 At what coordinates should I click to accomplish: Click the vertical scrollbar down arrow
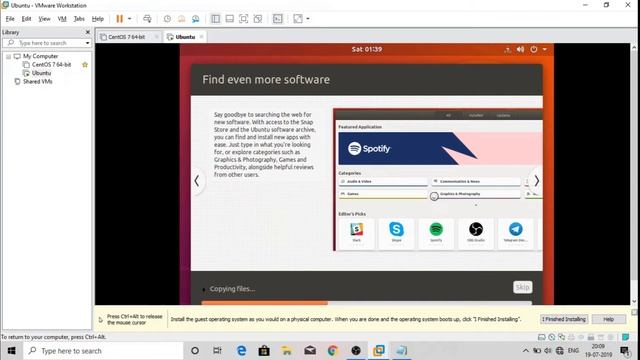[x=634, y=301]
